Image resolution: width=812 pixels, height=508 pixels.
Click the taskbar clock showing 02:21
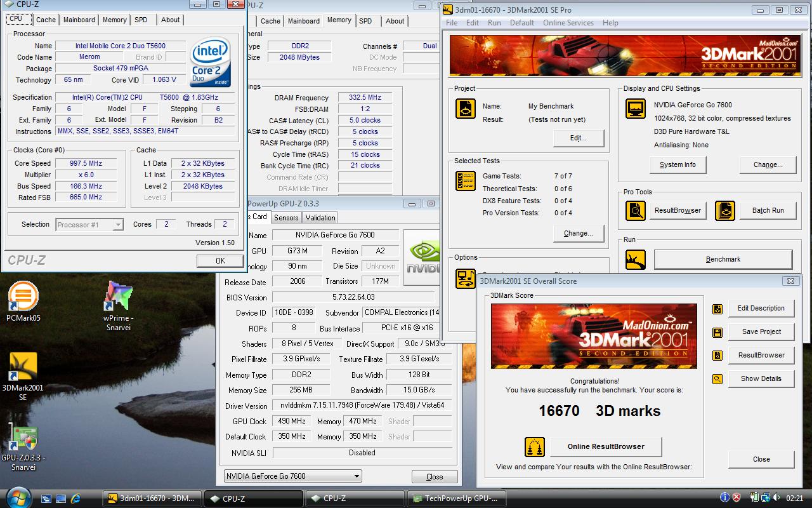(794, 498)
